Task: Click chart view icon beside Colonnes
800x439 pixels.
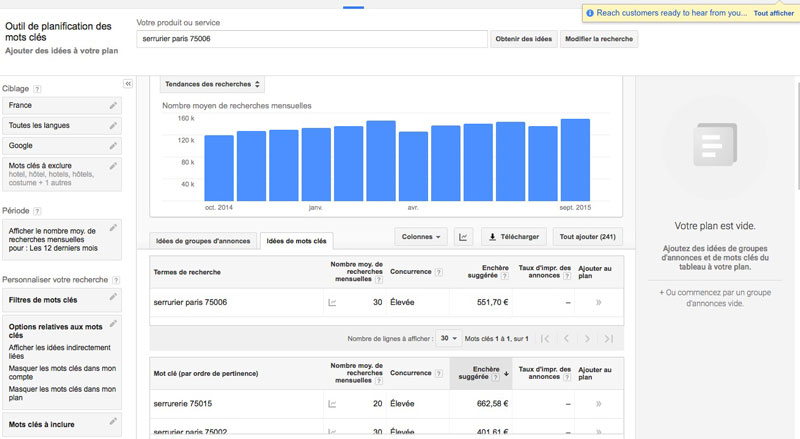Action: 463,237
